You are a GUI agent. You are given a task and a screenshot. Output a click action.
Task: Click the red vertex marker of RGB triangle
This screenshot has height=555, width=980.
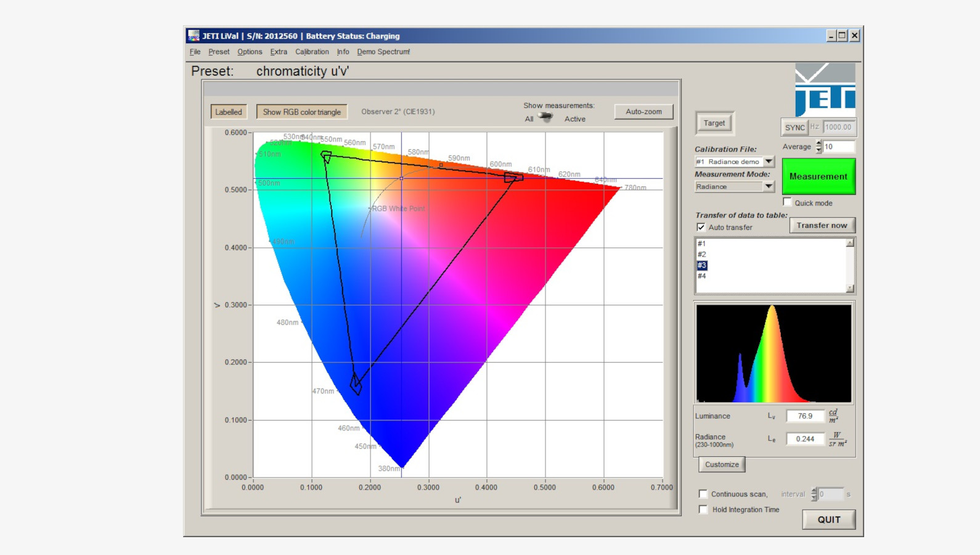point(513,178)
